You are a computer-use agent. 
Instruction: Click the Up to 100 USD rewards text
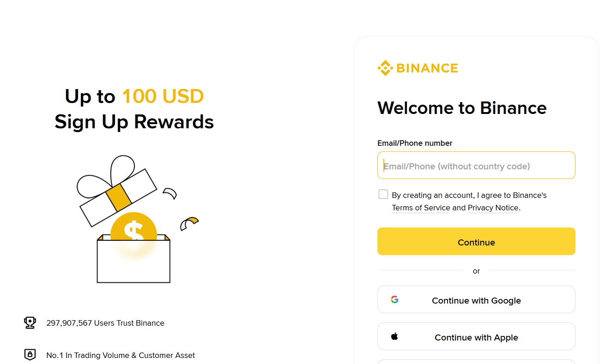pos(134,96)
